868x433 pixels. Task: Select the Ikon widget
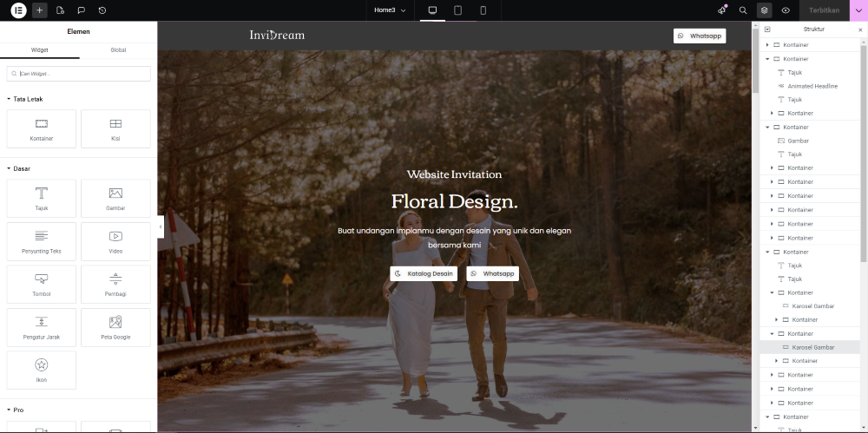[x=42, y=370]
